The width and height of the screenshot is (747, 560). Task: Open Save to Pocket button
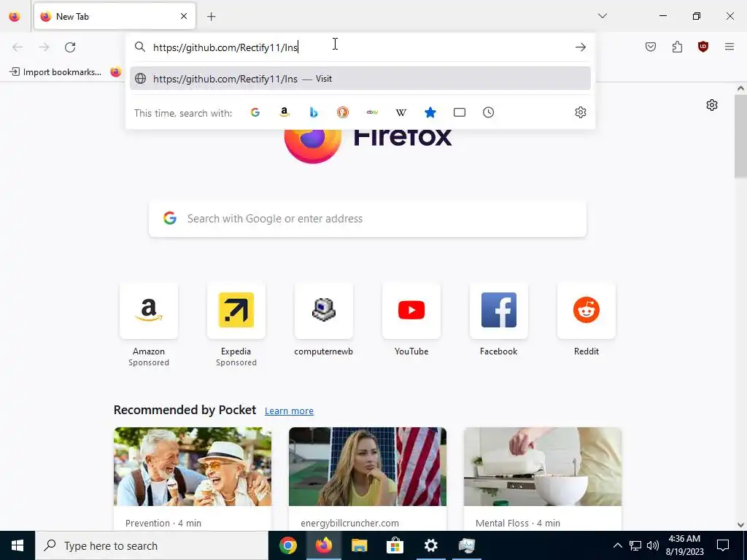click(651, 47)
